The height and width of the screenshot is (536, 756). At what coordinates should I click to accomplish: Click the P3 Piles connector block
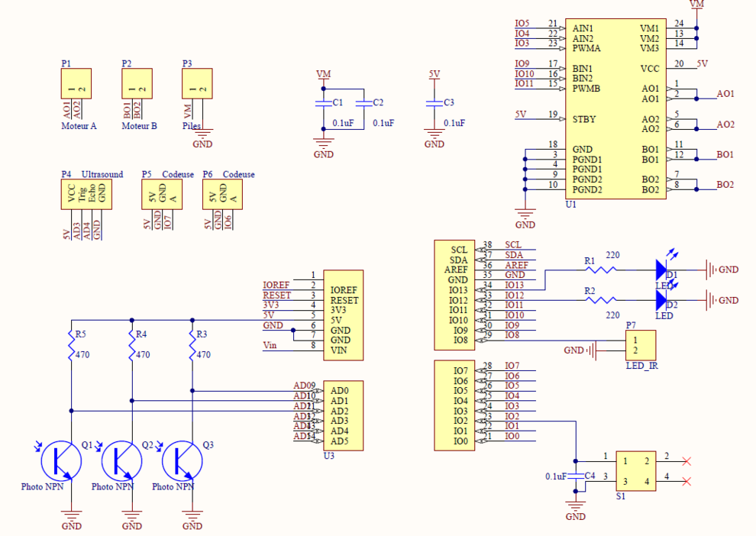point(197,84)
